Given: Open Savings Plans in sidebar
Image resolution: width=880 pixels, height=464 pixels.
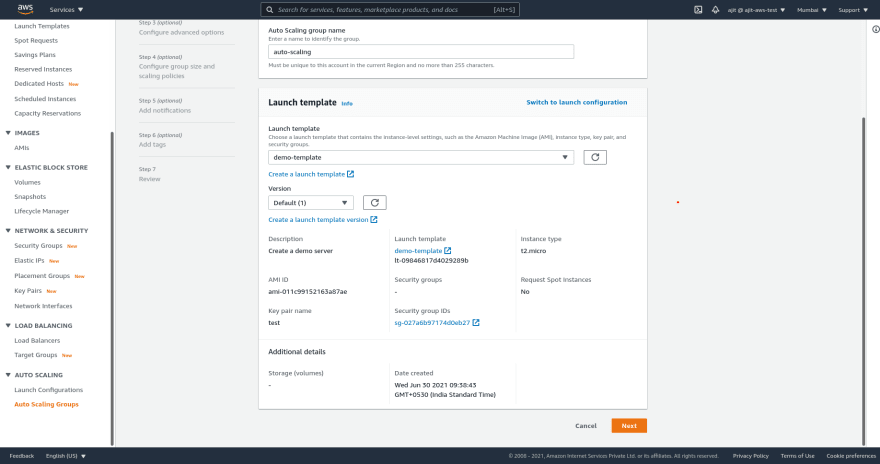Looking at the screenshot, I should click(x=35, y=54).
